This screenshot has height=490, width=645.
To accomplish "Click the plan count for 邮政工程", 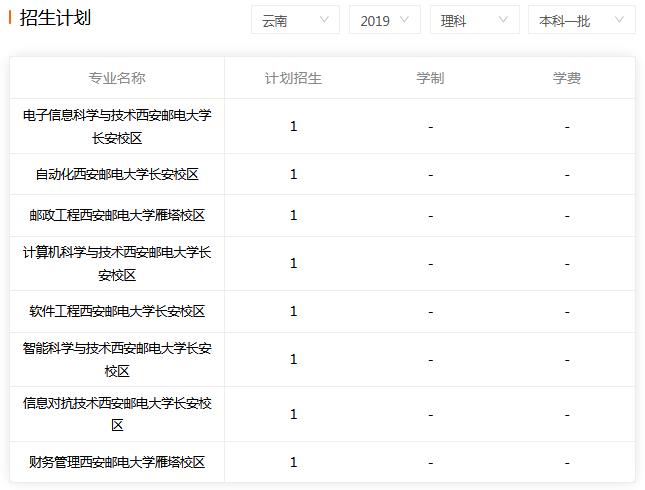I will (293, 215).
